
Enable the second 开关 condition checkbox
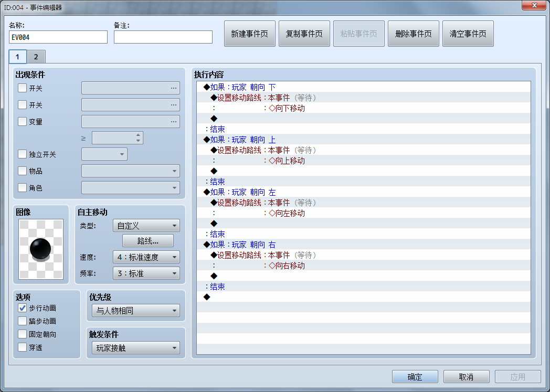22,105
